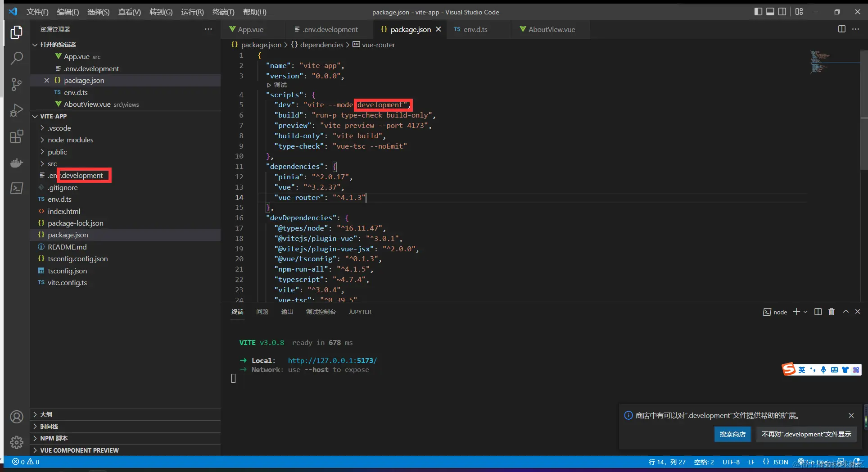Change language mode from JSON in status bar
The width and height of the screenshot is (868, 472).
[780, 462]
